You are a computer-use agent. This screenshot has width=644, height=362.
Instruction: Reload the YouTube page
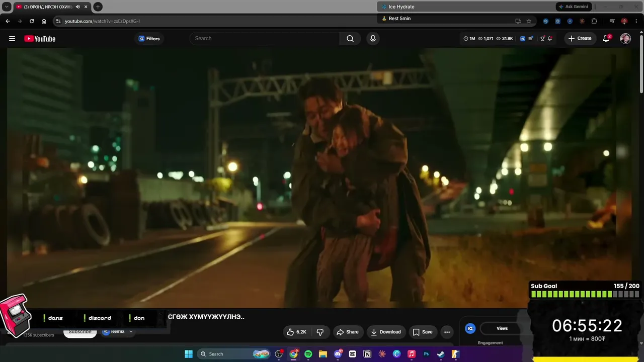click(x=32, y=21)
